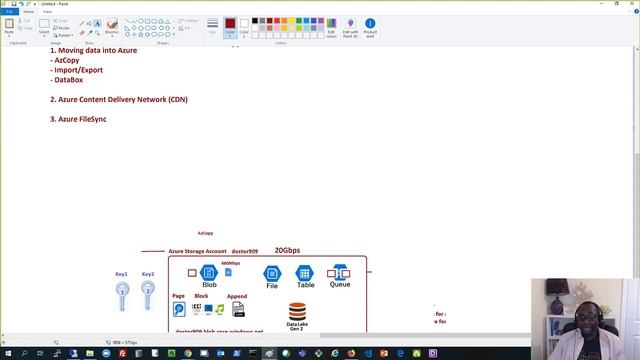This screenshot has height=360, width=640.
Task: Open the Paste dropdown arrow
Action: 9,36
